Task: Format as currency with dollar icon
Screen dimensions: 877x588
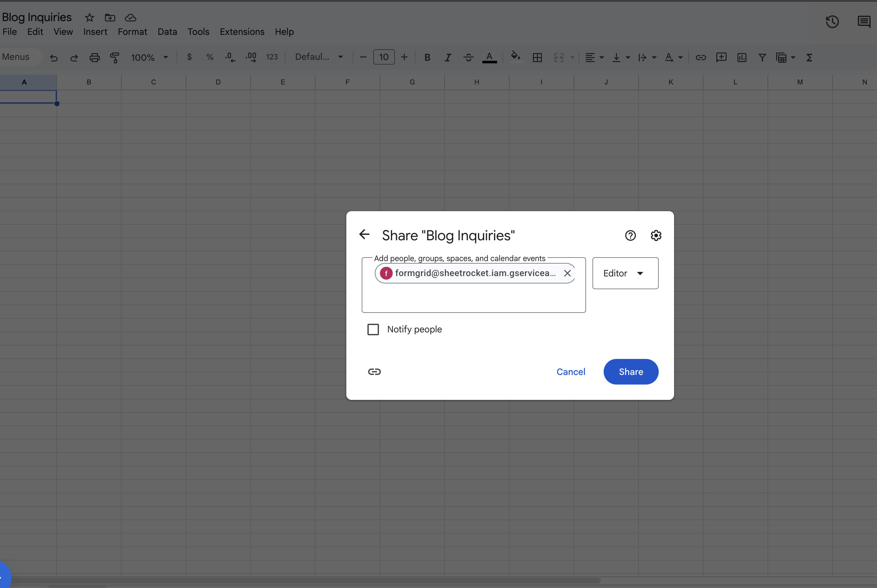Action: click(189, 57)
